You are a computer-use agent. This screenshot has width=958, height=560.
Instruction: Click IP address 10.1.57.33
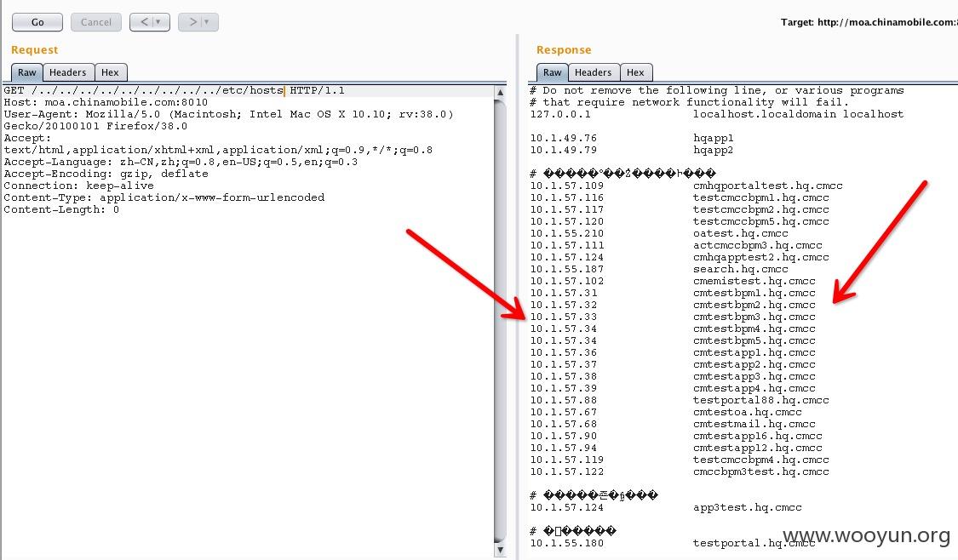[x=564, y=317]
